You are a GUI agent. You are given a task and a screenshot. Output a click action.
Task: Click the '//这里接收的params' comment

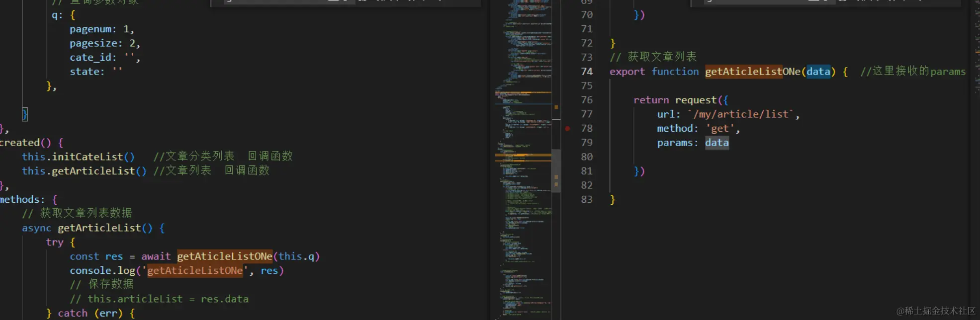913,71
